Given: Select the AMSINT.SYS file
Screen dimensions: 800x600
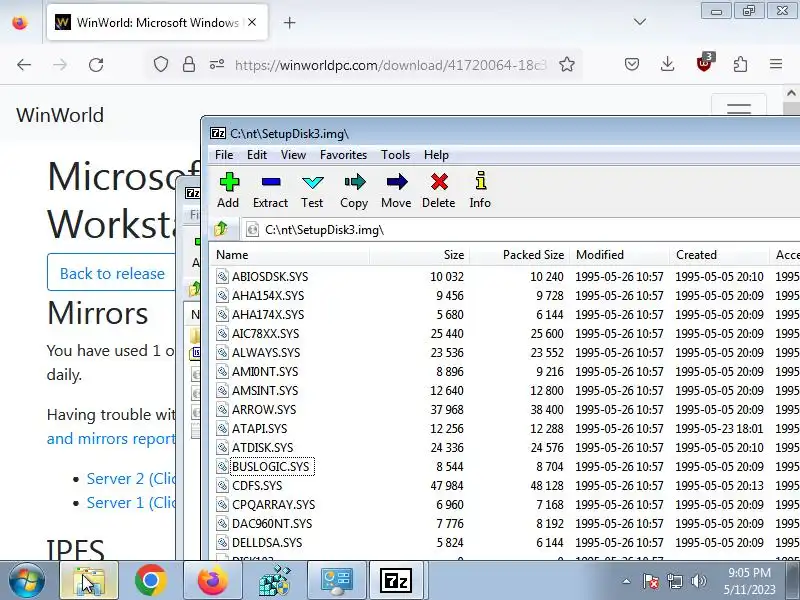Looking at the screenshot, I should click(x=265, y=390).
